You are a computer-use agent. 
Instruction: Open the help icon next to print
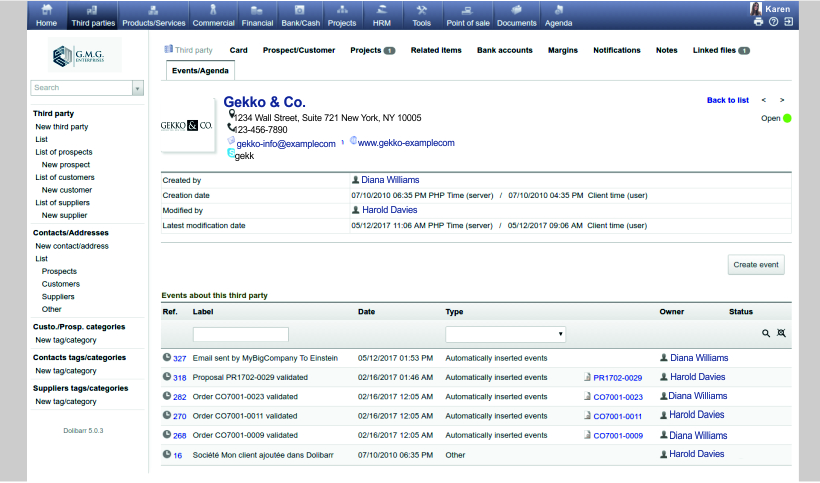tap(774, 22)
